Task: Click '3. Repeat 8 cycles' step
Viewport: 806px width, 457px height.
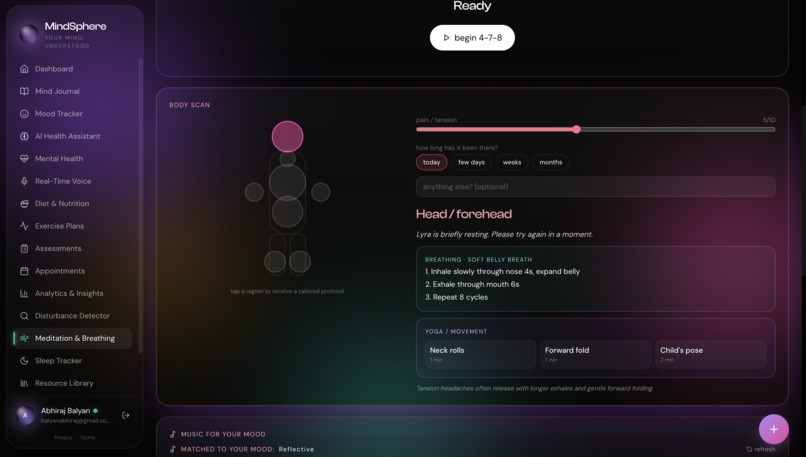Action: point(456,297)
